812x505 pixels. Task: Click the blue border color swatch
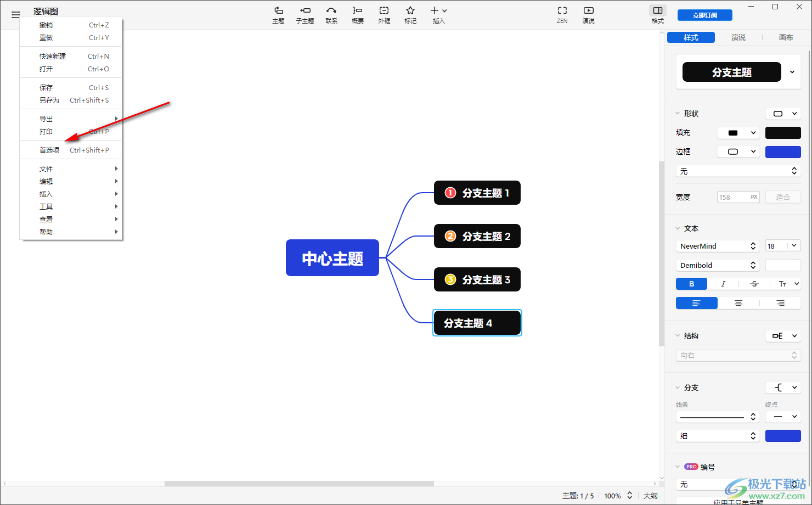click(783, 151)
